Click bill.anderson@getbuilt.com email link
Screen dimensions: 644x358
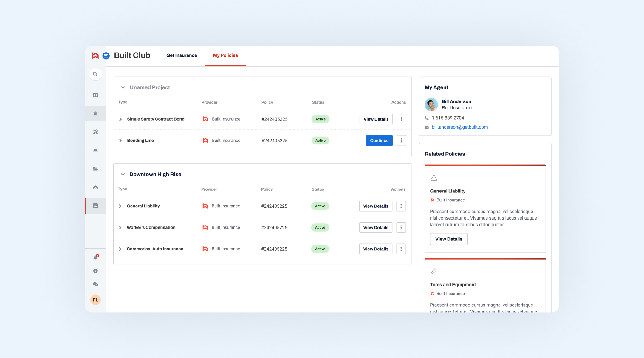click(459, 127)
